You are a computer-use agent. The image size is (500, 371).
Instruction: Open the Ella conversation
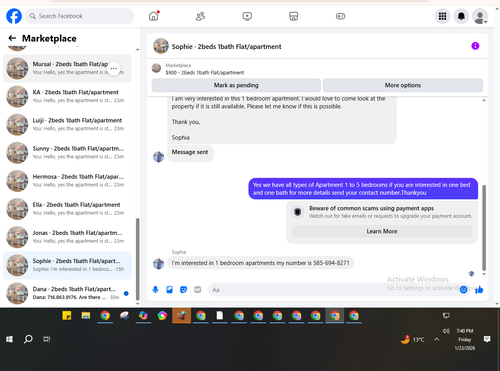[x=67, y=209]
